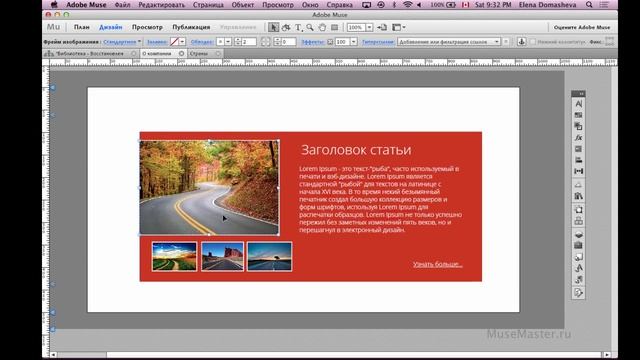This screenshot has height=360, width=640.
Task: Click the Place file icon
Action: pyautogui.click(x=382, y=27)
